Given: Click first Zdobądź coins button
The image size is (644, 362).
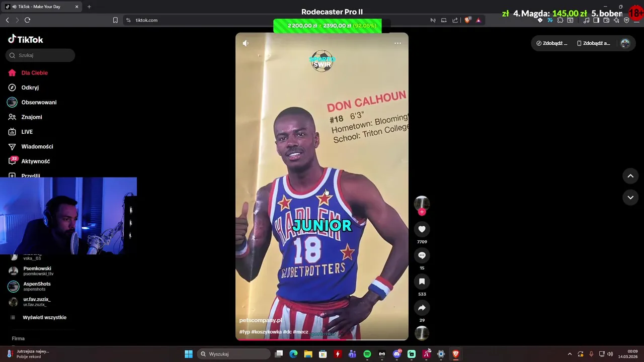Looking at the screenshot, I should click(552, 43).
